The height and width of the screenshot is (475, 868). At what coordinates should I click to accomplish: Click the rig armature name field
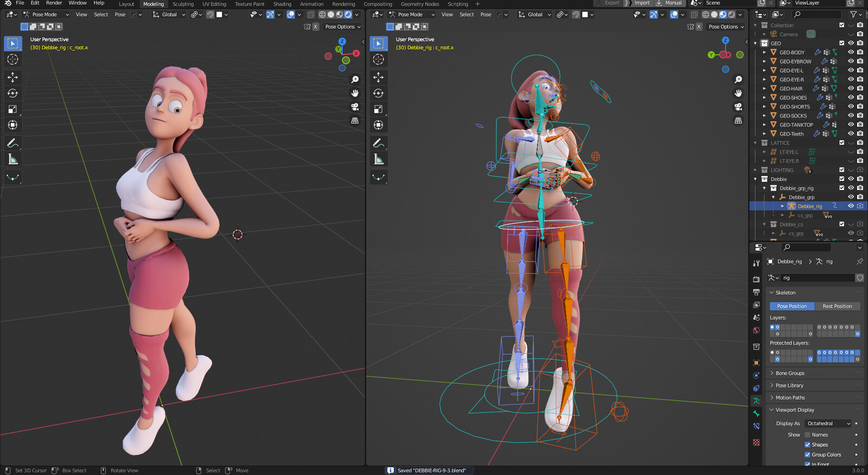point(817,278)
